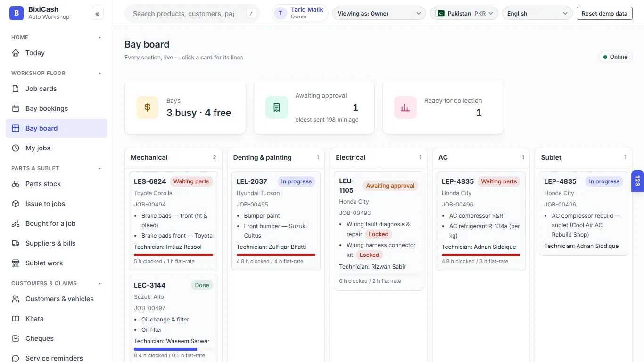Click the My jobs clock icon

tap(16, 148)
